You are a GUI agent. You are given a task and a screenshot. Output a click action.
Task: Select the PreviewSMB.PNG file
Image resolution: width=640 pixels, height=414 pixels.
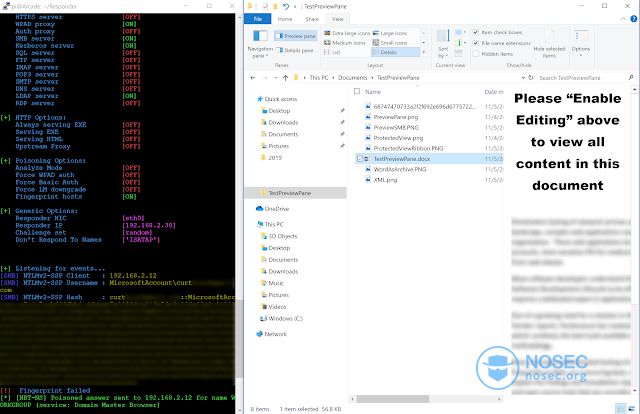pos(396,127)
